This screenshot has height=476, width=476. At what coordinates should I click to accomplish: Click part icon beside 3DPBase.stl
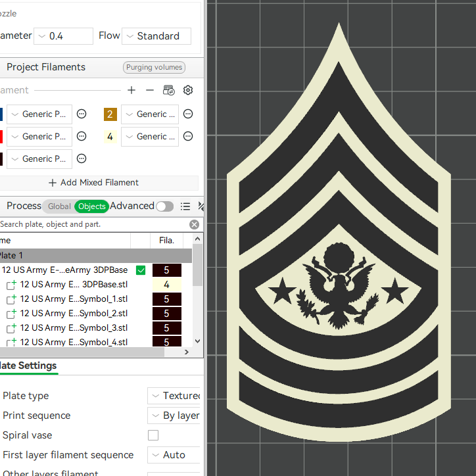point(11,285)
